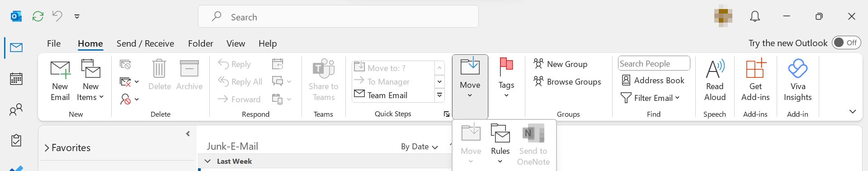Expand Filter Email dropdown
The height and width of the screenshot is (171, 868).
[651, 98]
